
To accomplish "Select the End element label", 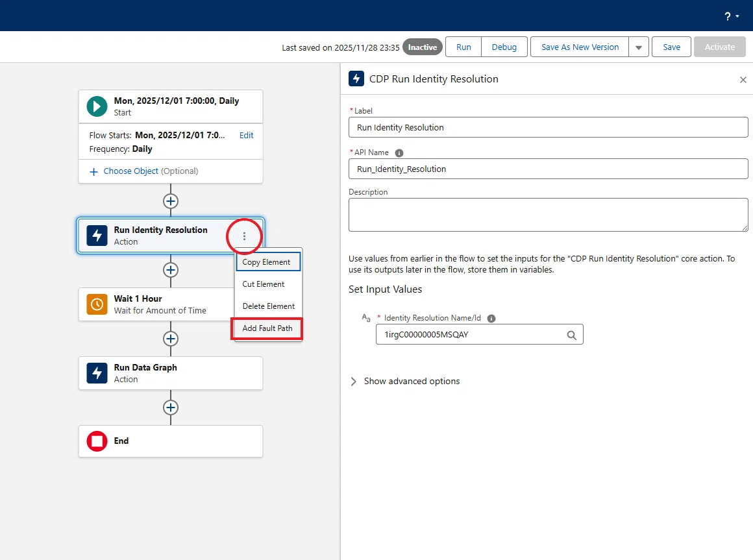I will (x=121, y=441).
